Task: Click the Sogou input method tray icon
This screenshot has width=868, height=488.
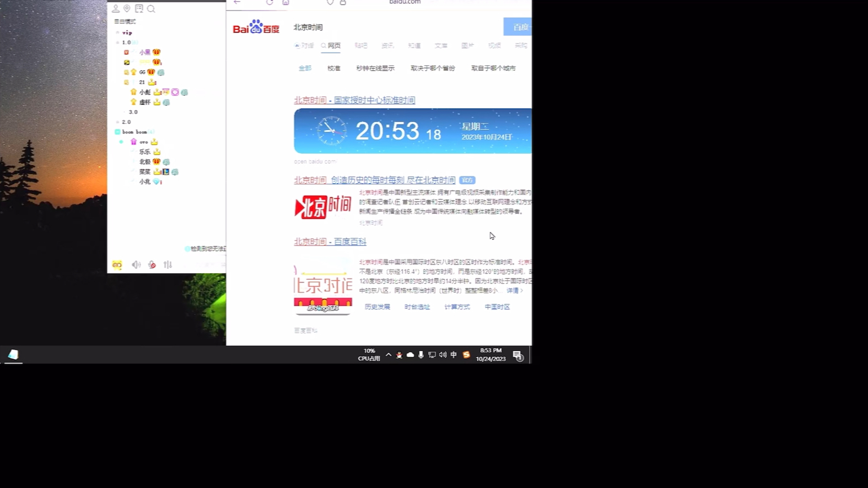Action: point(466,355)
